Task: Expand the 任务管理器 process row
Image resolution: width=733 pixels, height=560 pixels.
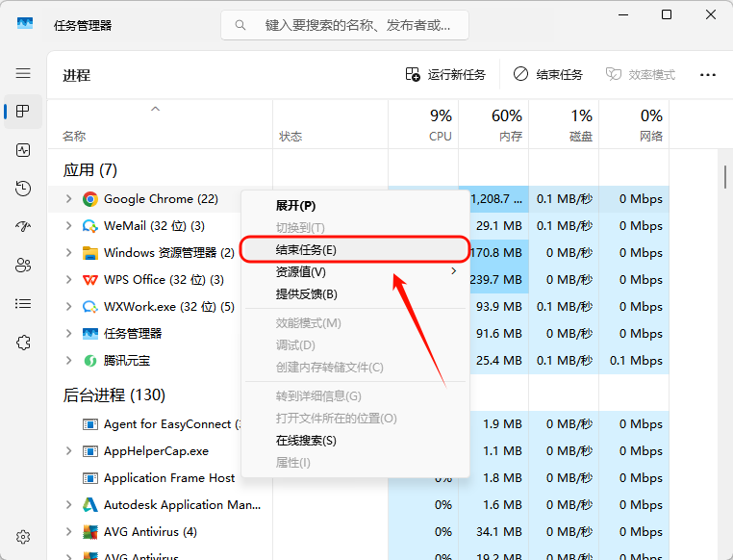Action: [68, 333]
